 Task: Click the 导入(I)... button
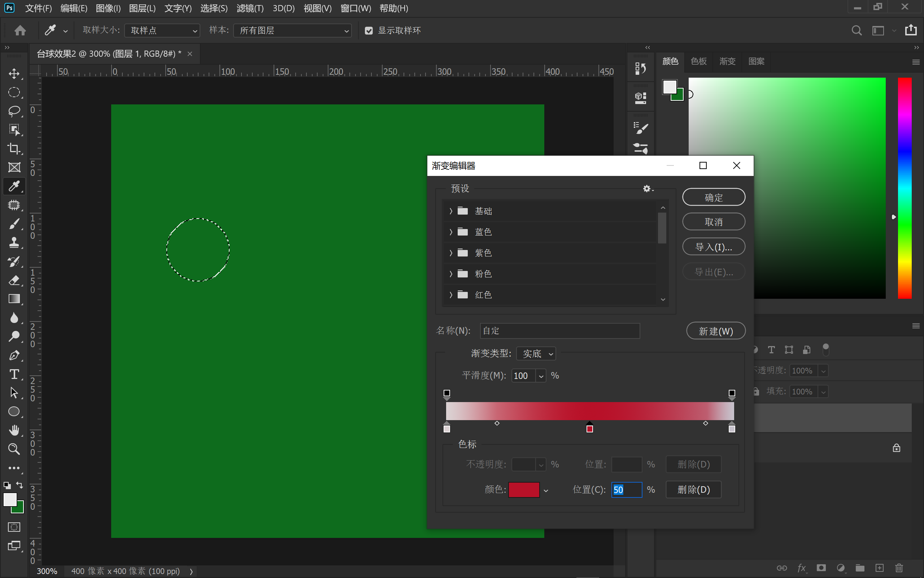(714, 247)
